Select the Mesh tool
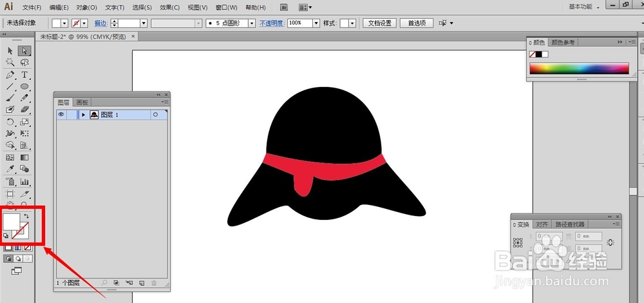 point(10,157)
